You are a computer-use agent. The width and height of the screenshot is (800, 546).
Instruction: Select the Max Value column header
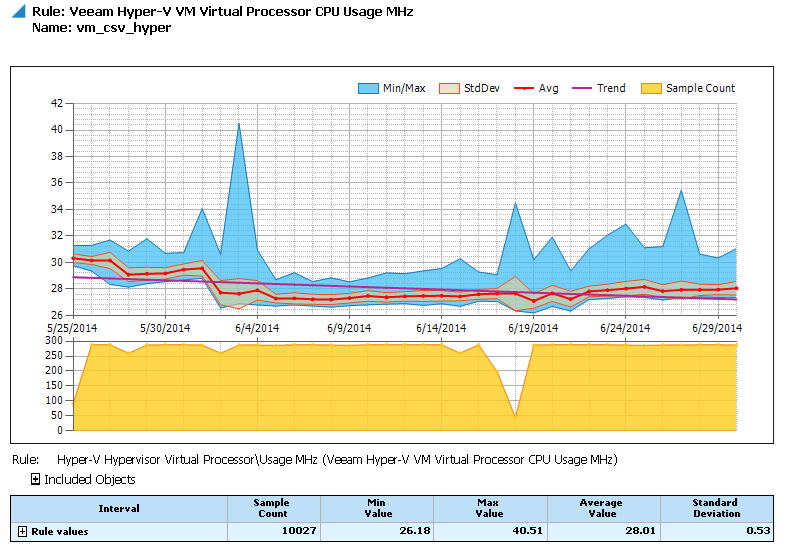coord(490,508)
